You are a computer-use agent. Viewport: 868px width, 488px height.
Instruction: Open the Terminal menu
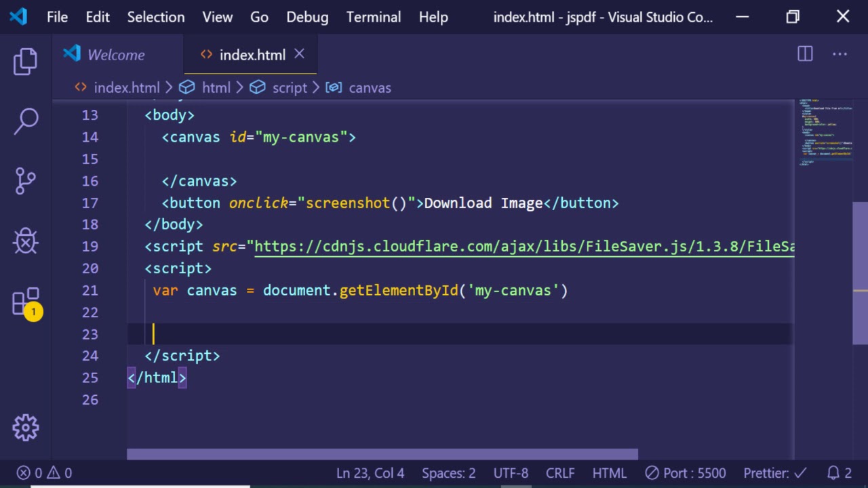point(374,17)
